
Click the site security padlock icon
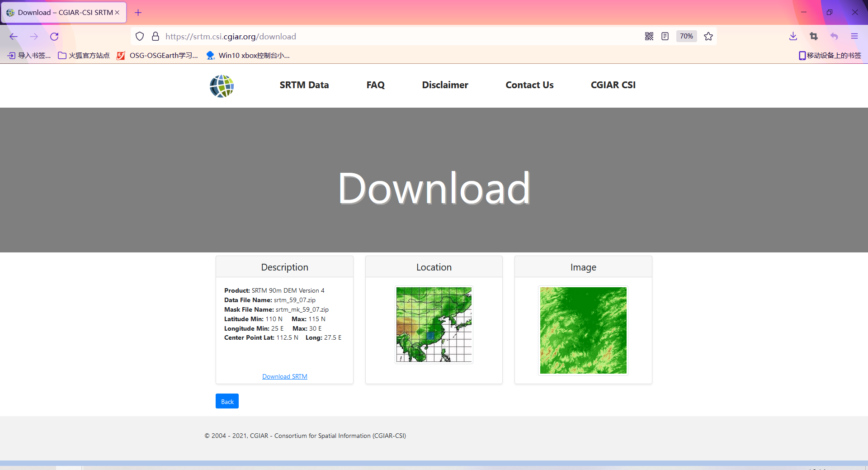pos(156,36)
